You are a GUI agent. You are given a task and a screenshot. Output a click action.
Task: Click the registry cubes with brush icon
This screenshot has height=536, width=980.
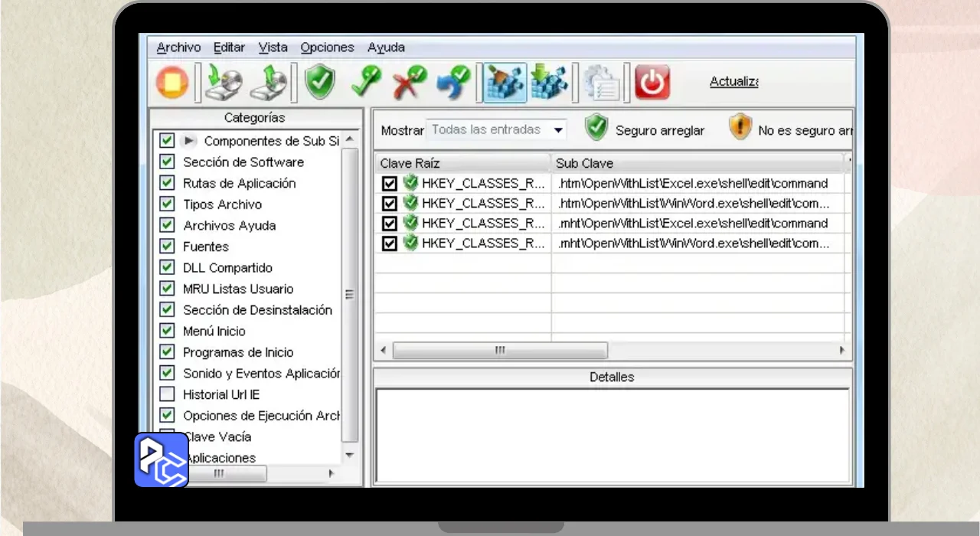point(505,83)
